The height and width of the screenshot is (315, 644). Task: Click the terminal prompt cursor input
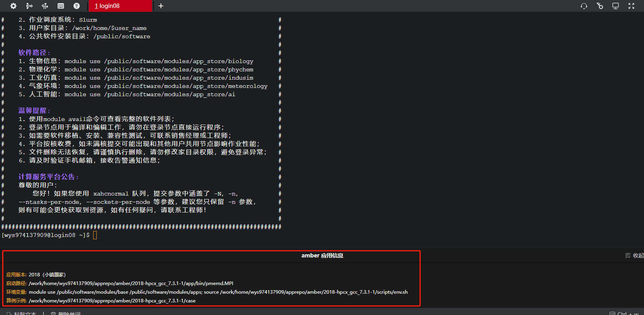[95, 235]
